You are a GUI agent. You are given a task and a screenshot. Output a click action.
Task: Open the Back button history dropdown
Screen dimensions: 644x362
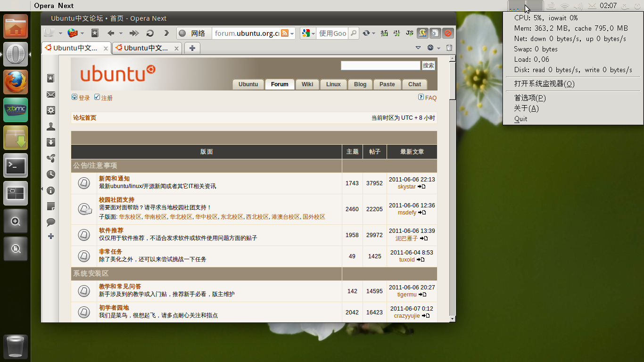(121, 33)
